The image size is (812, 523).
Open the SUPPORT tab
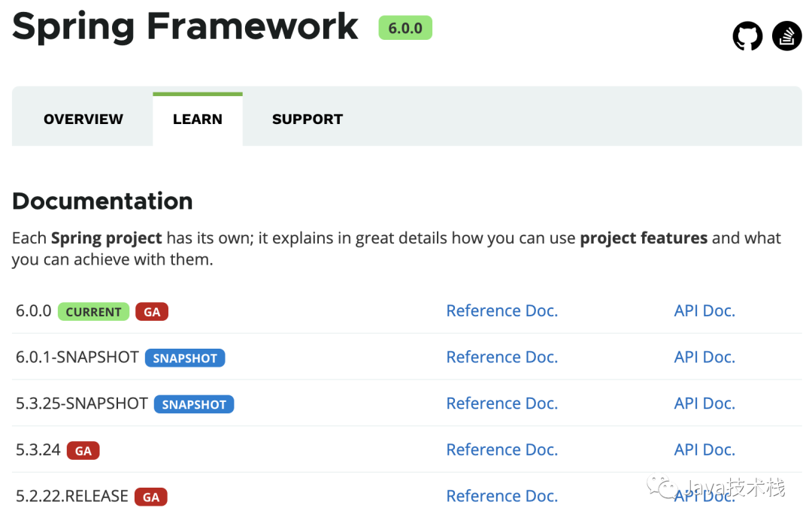pos(308,119)
